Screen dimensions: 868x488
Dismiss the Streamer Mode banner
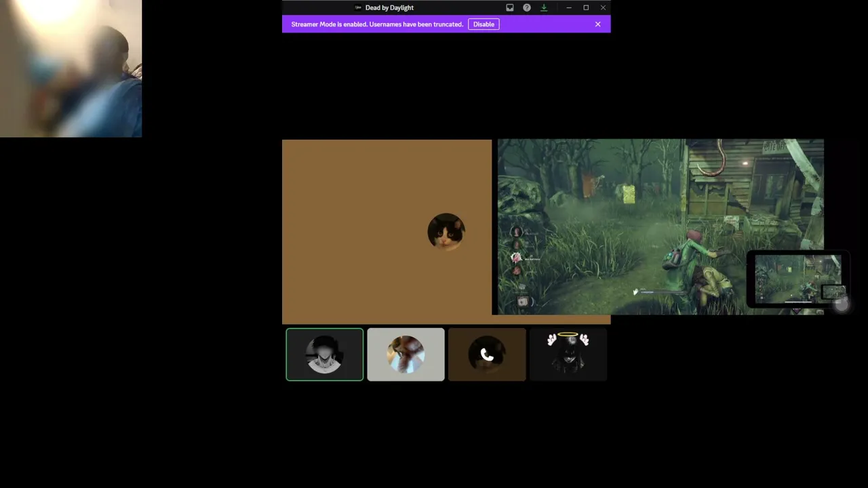click(597, 24)
